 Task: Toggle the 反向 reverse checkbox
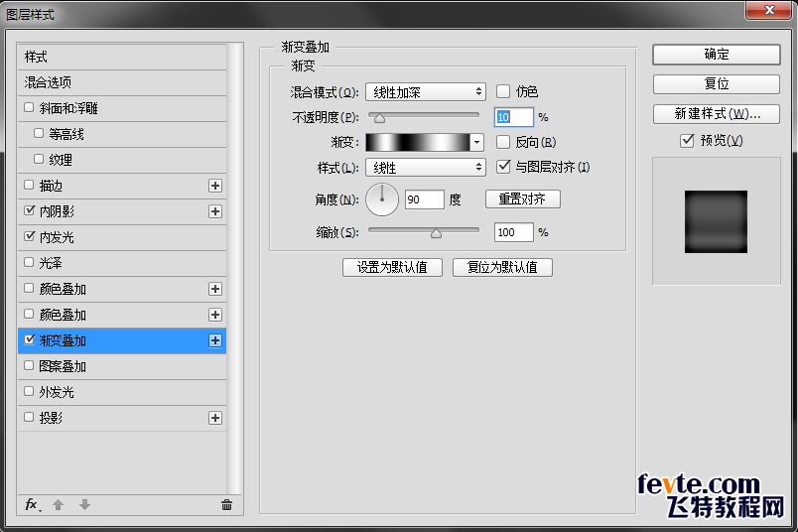503,142
